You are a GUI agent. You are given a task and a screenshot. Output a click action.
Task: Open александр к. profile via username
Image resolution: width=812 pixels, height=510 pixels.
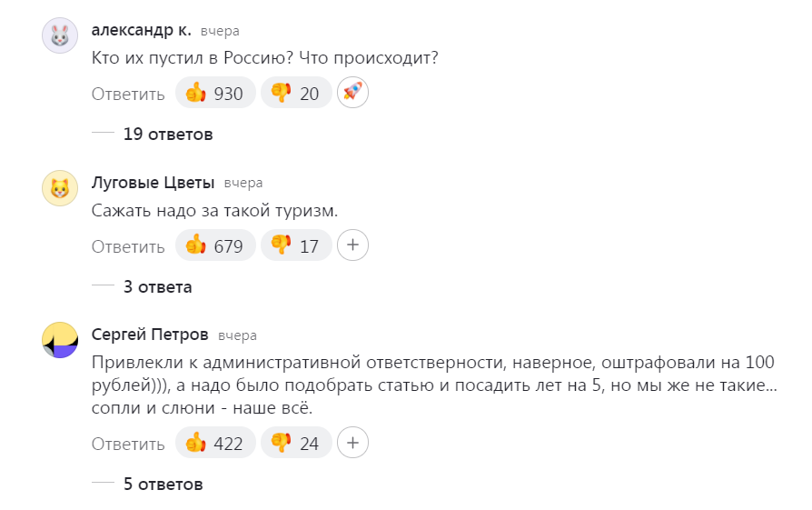click(142, 30)
